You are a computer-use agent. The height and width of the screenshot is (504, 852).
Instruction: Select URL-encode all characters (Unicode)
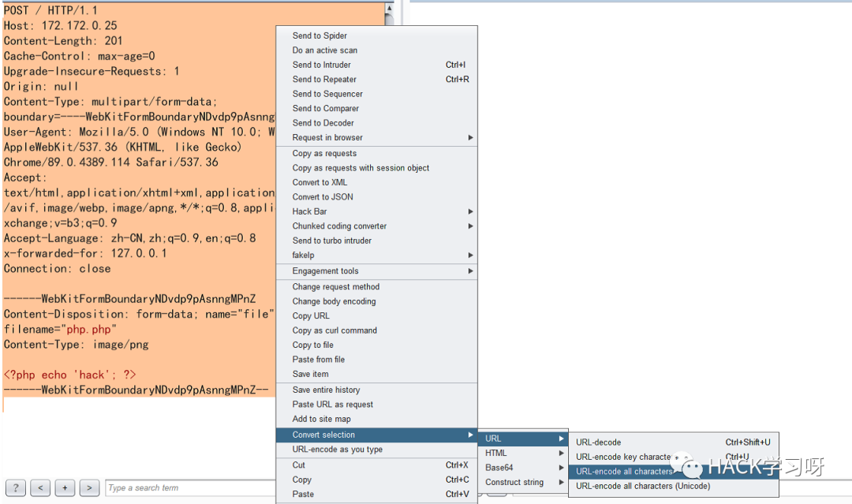click(x=674, y=487)
